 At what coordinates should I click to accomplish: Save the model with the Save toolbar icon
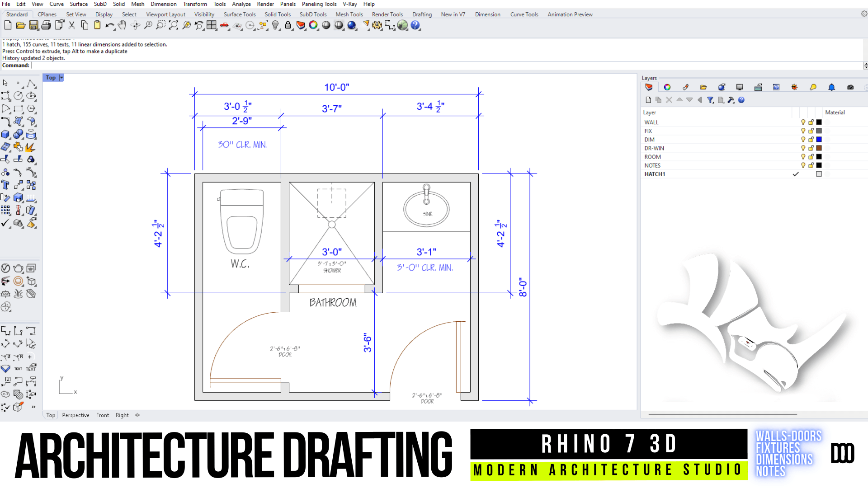(33, 26)
